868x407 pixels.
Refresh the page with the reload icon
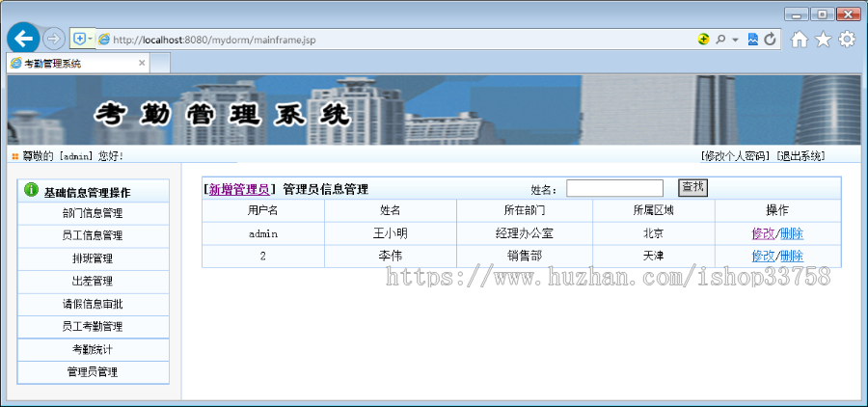click(770, 40)
